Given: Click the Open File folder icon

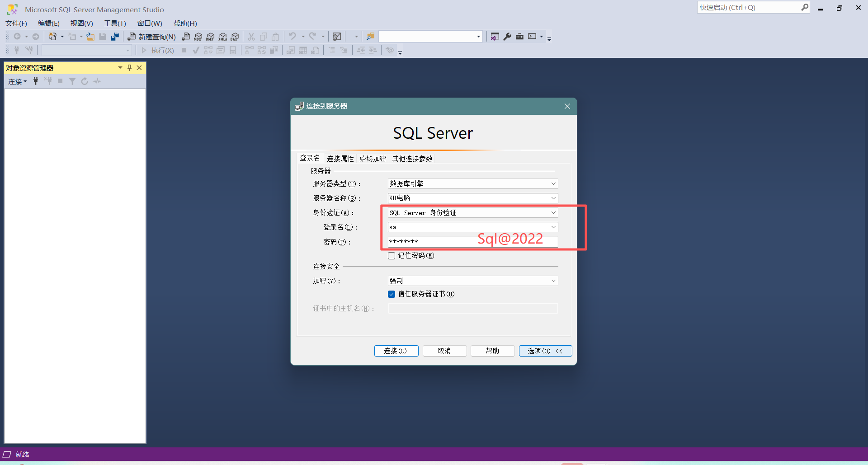Looking at the screenshot, I should click(90, 37).
